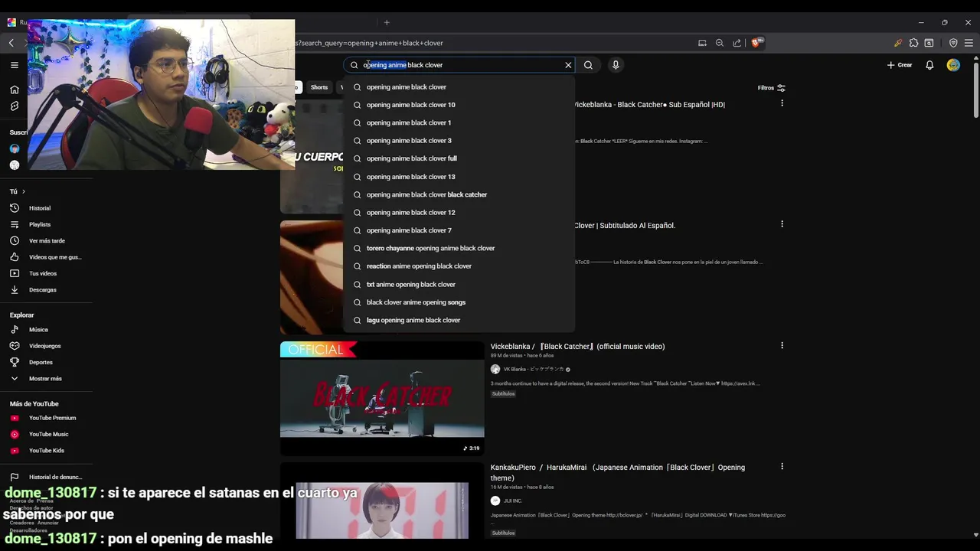Go to Home via sidebar house icon

(x=15, y=90)
